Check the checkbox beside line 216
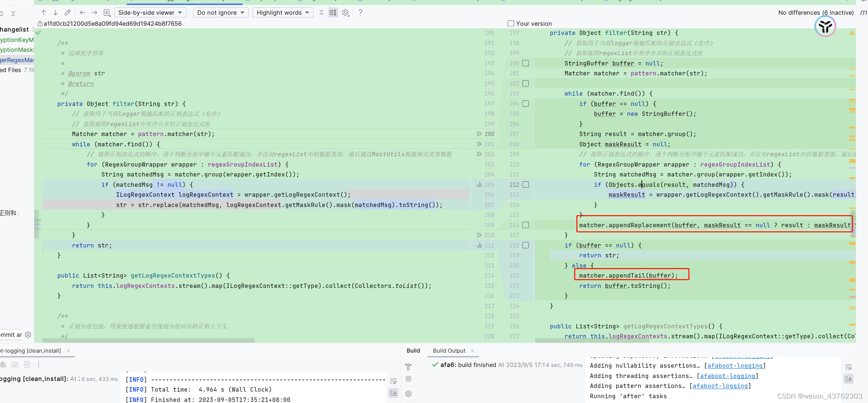This screenshot has height=403, width=868. point(525,225)
